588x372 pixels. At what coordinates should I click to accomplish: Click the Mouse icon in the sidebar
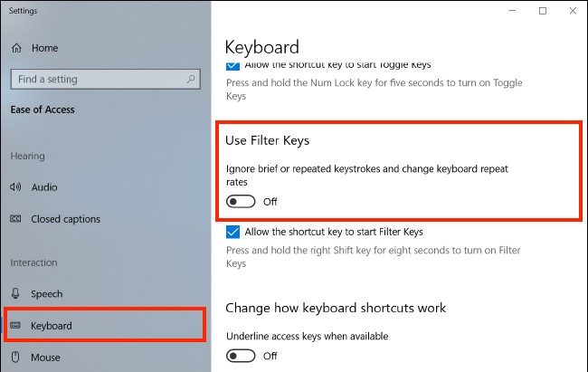(x=15, y=358)
